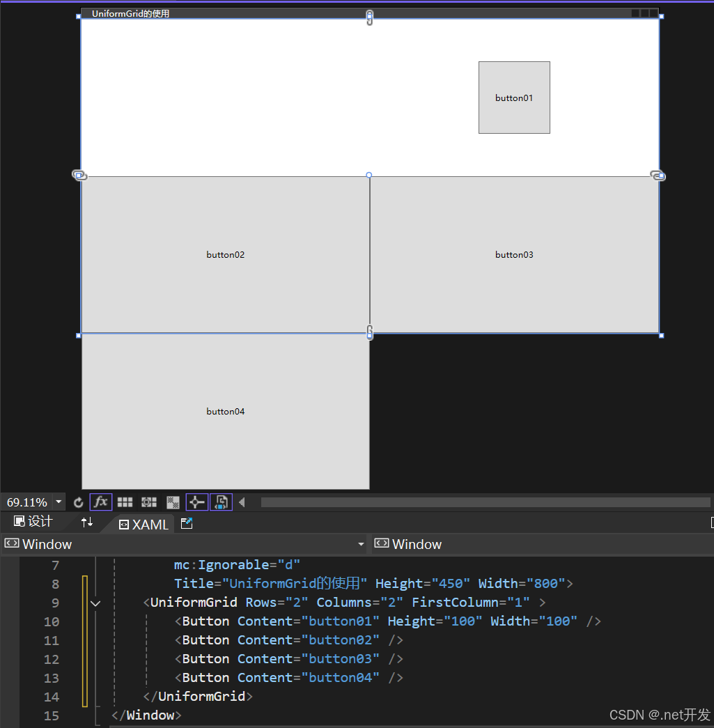Screen dimensions: 714x728
Task: Toggle the artboard background checkerboard icon
Action: click(173, 502)
